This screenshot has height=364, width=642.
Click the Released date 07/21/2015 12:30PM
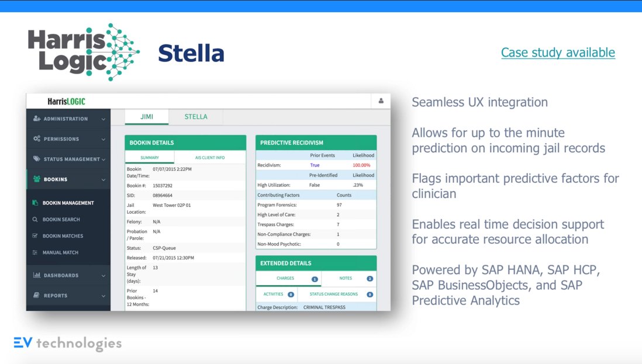click(x=173, y=258)
